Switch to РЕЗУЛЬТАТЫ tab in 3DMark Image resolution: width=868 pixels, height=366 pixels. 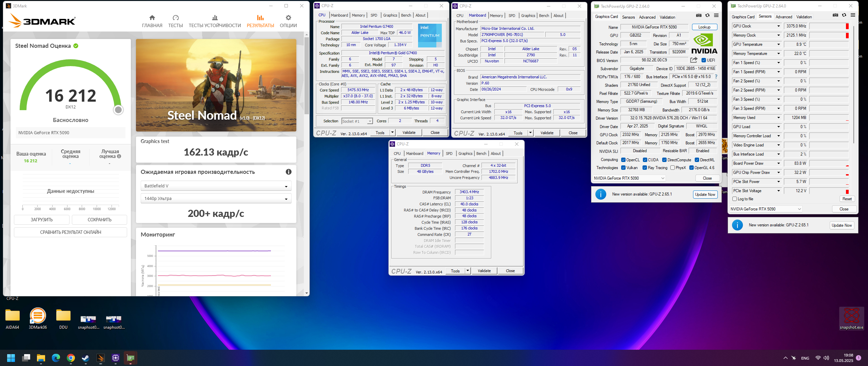[x=260, y=21]
